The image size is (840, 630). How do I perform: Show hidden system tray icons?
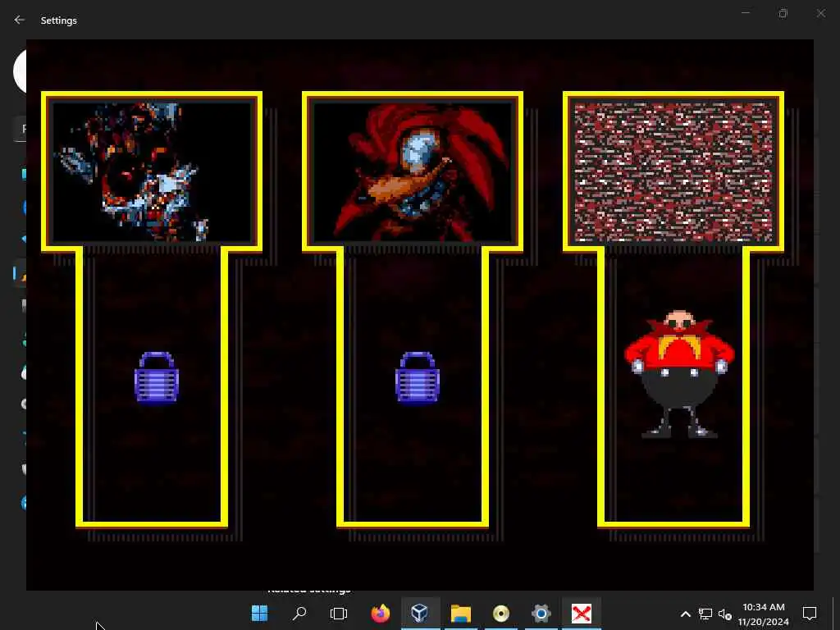(x=685, y=614)
